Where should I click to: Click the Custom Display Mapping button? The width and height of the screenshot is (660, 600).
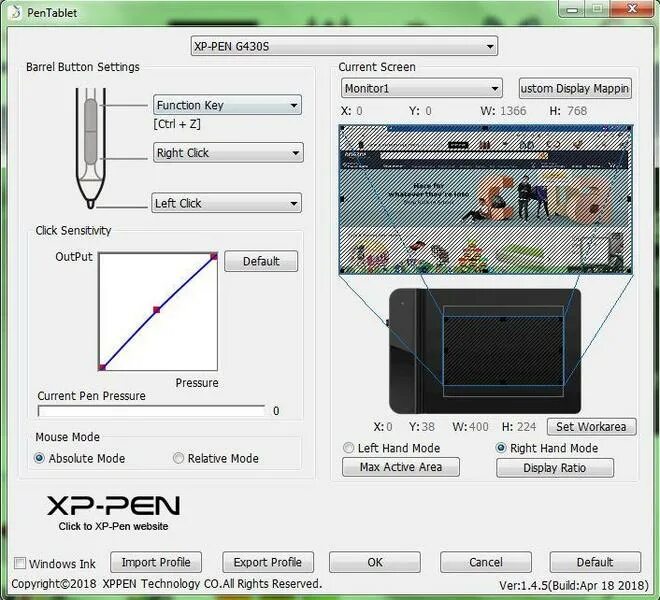(x=575, y=88)
